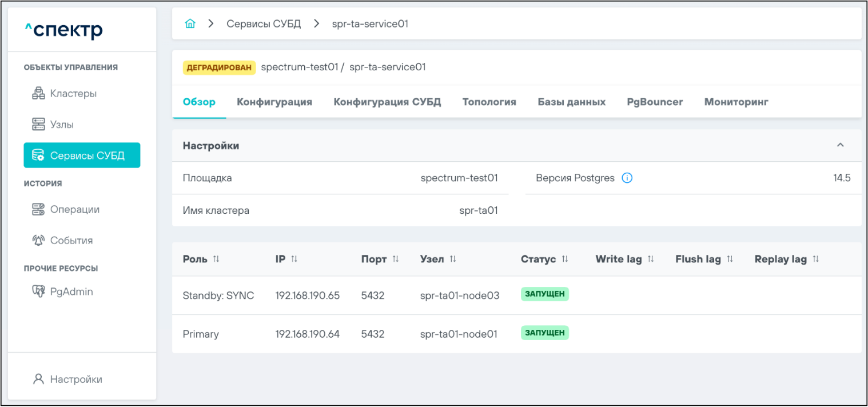Open События history page
This screenshot has width=868, height=407.
click(71, 240)
